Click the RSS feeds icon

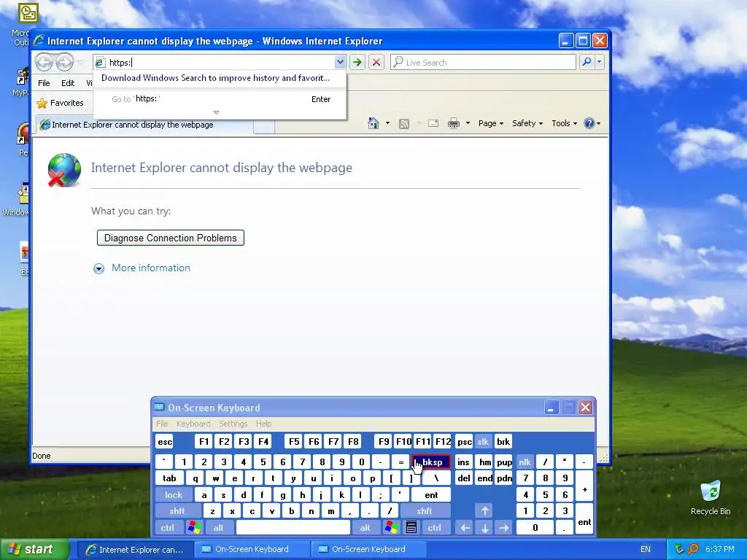[404, 124]
